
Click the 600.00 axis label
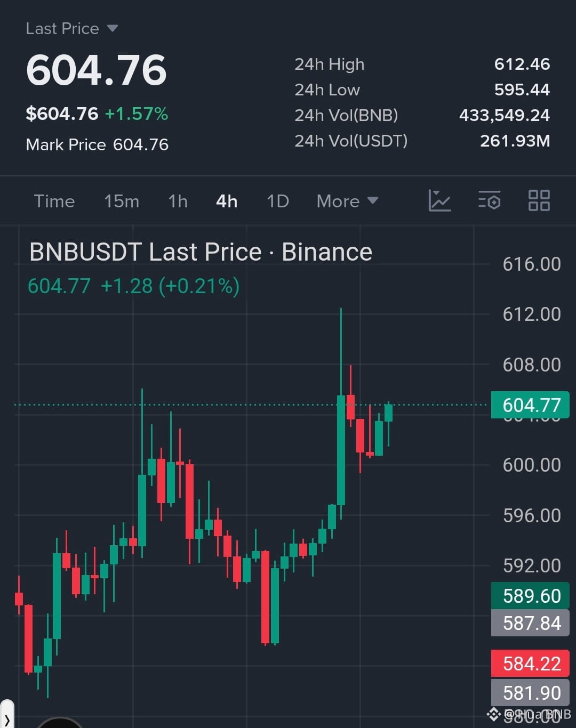pyautogui.click(x=532, y=465)
